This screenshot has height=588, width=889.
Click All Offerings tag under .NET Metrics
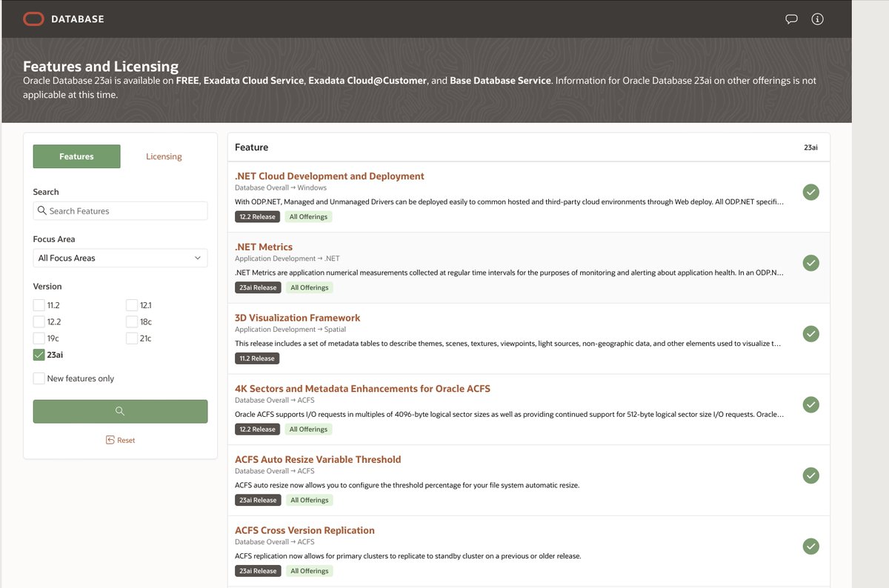(x=310, y=287)
